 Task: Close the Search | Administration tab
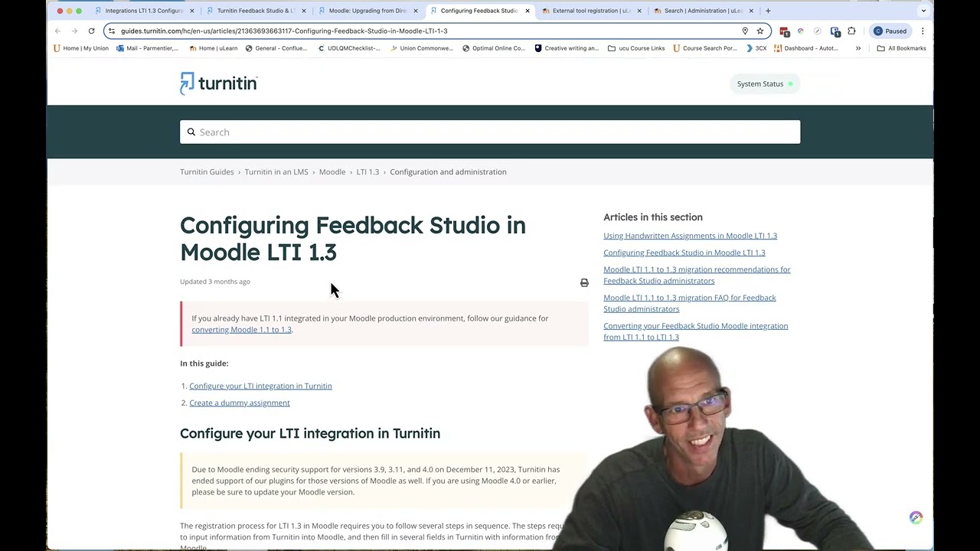pos(751,11)
